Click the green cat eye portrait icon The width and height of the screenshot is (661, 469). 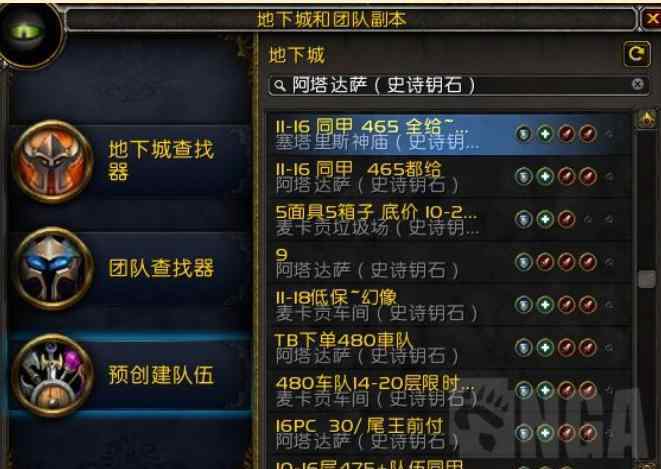(29, 33)
